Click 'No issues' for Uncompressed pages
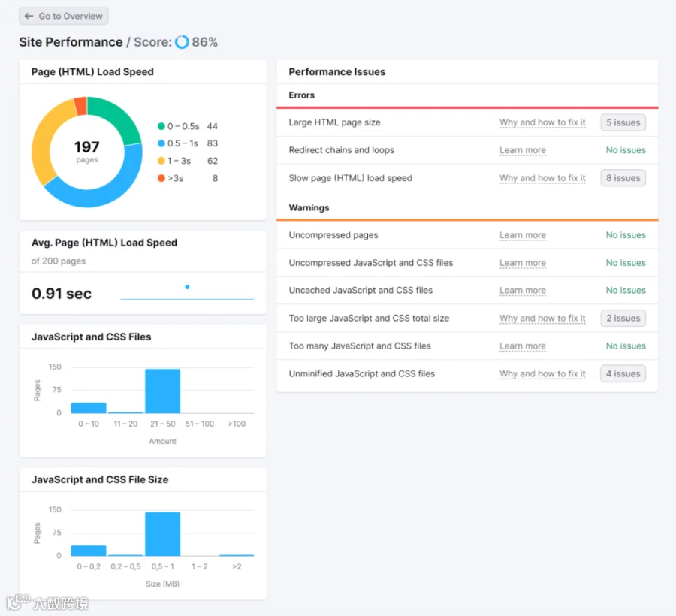 (626, 235)
